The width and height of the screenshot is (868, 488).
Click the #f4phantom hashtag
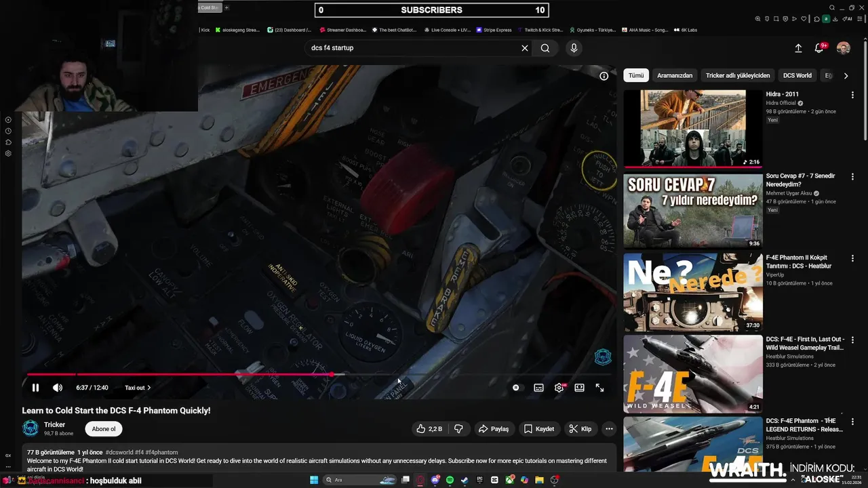pos(161,452)
